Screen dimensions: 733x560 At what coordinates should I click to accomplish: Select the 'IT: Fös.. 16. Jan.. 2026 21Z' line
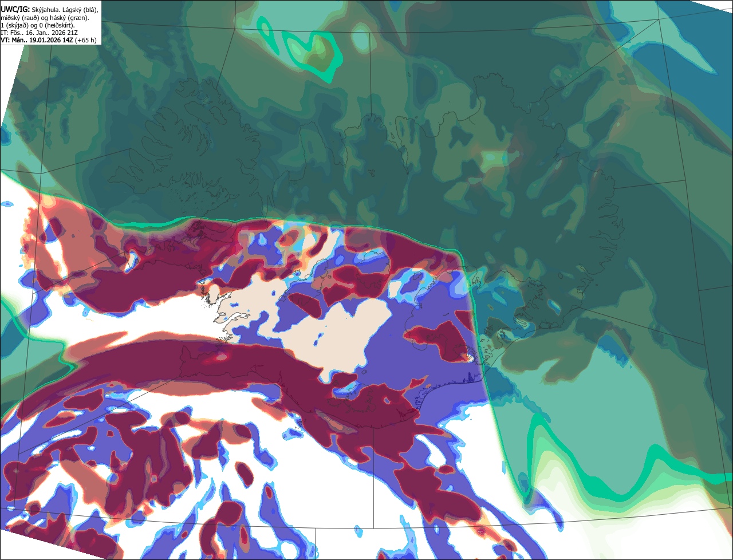click(40, 33)
